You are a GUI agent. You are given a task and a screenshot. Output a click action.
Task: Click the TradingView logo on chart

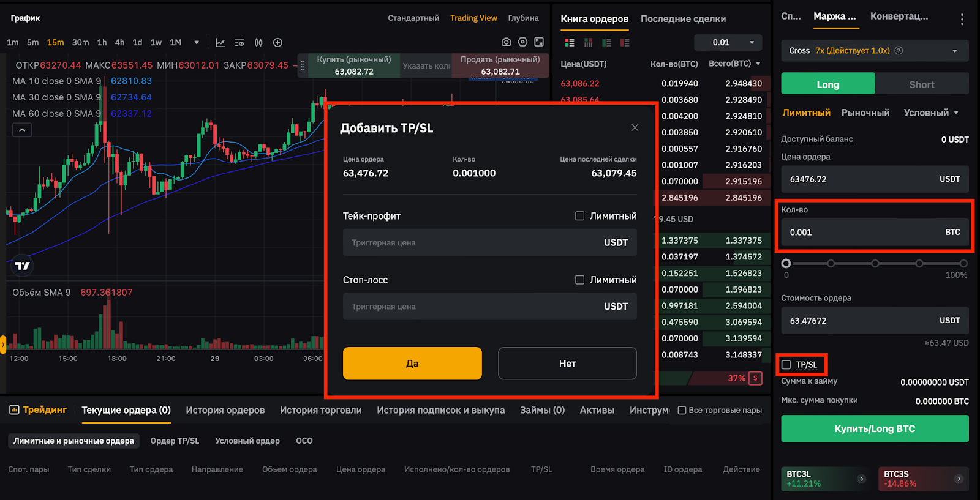(x=22, y=266)
